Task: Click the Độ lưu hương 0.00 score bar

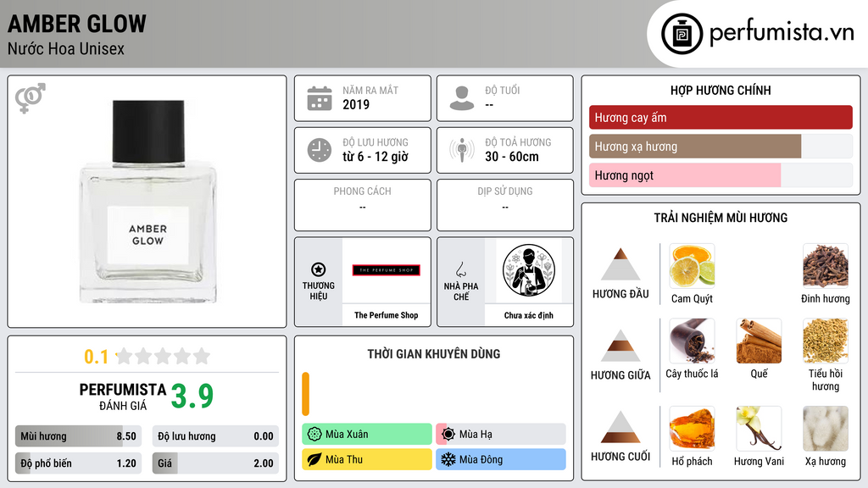Action: pos(215,436)
